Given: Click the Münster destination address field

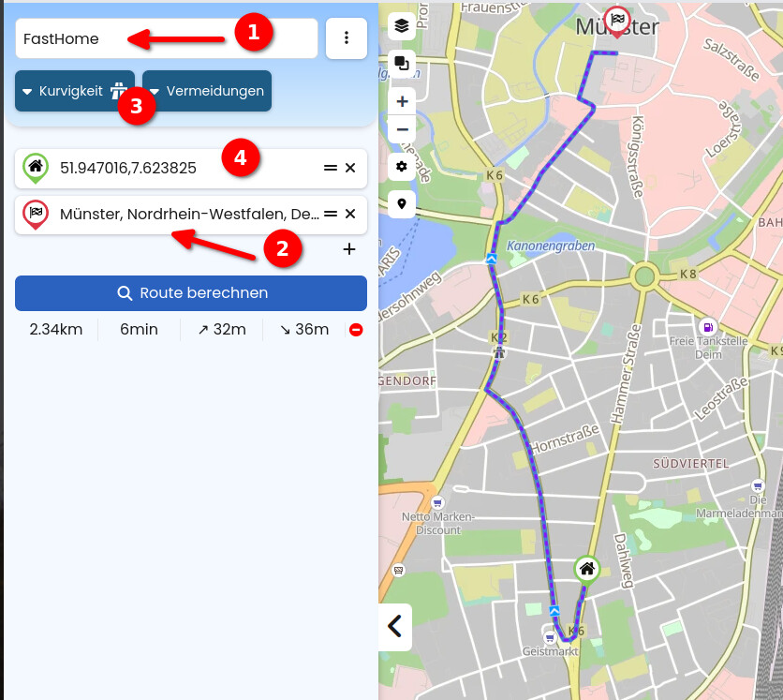Looking at the screenshot, I should click(x=187, y=214).
